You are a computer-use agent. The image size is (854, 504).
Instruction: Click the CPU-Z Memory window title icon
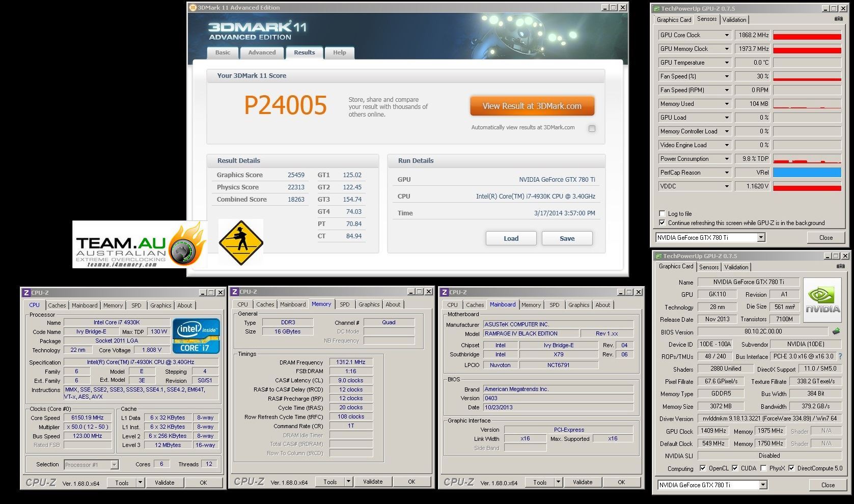234,292
